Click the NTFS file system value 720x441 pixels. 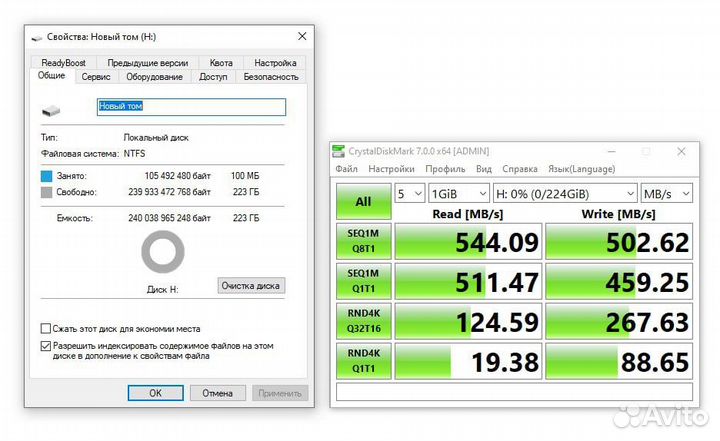coord(135,153)
